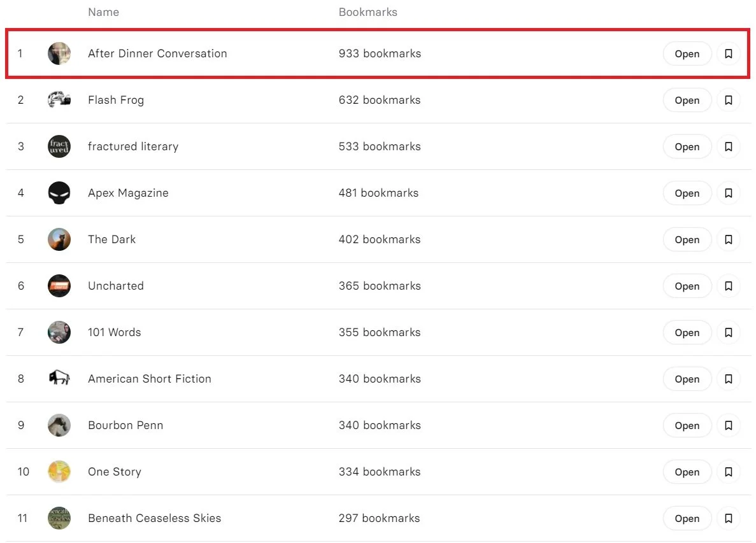Bookmark Apex Magazine

pyautogui.click(x=728, y=194)
